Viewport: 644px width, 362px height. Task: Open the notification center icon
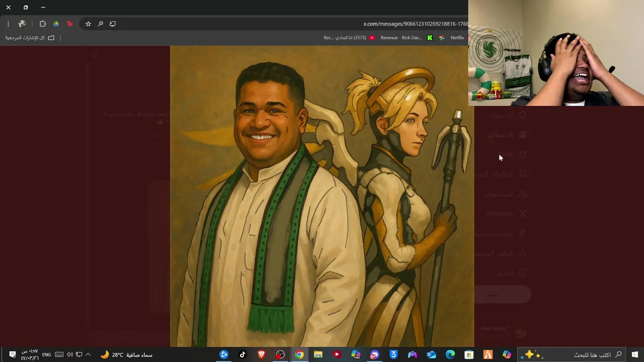coord(12,355)
